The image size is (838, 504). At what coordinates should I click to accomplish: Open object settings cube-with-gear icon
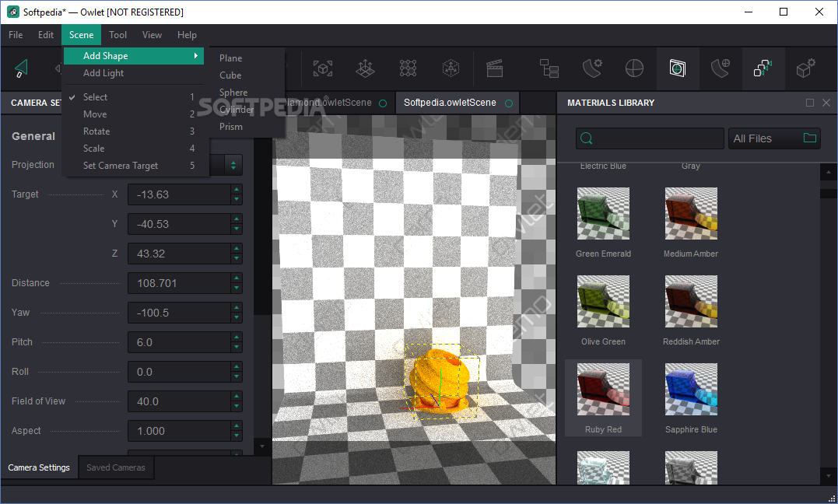pyautogui.click(x=806, y=68)
